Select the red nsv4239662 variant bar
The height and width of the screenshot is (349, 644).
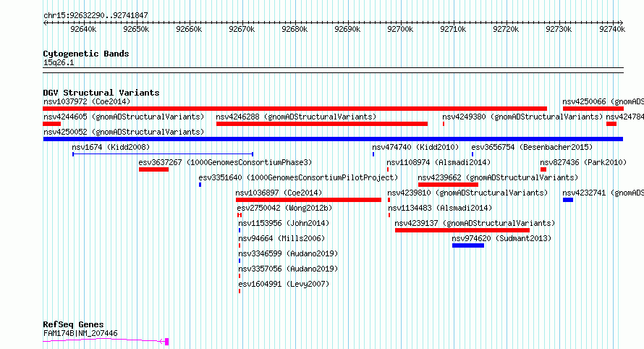[x=448, y=185]
